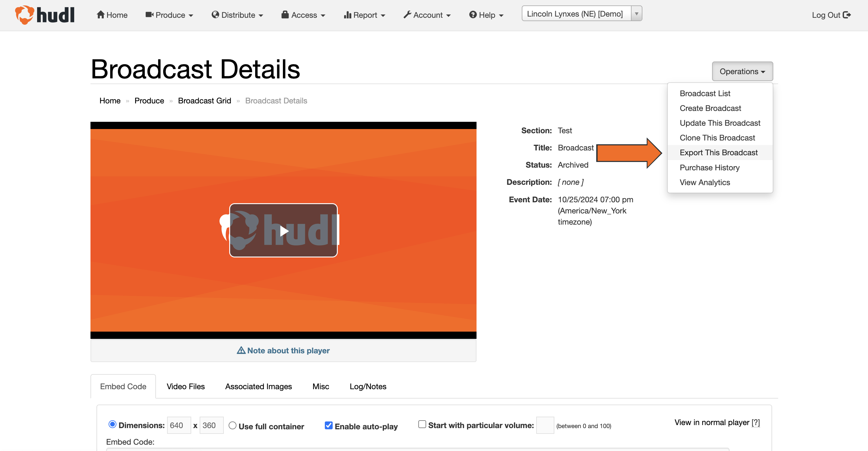Click the Distribute globe icon
The image size is (868, 451).
pos(215,14)
